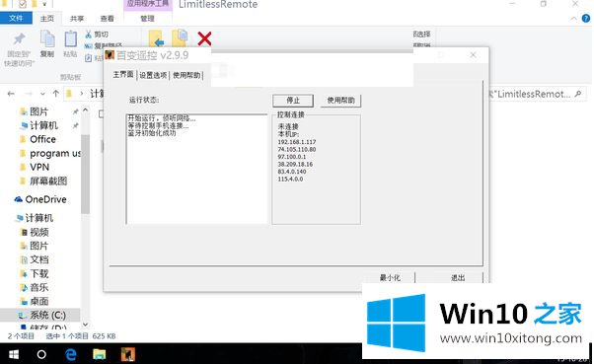
Task: Close the 百变遥控 dialog window
Action: pyautogui.click(x=473, y=55)
